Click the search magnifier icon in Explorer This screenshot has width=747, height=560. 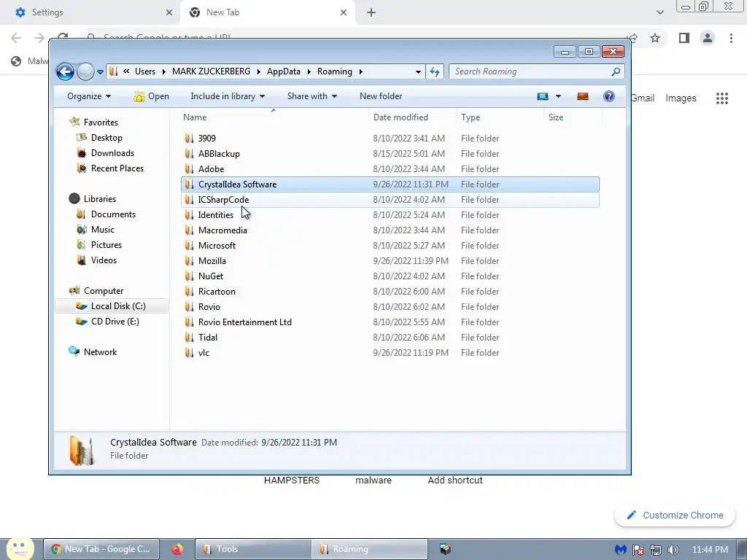tap(616, 71)
